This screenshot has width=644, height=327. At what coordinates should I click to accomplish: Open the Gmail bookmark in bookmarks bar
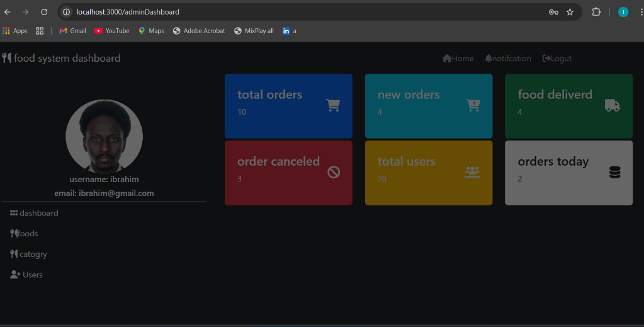pos(72,31)
